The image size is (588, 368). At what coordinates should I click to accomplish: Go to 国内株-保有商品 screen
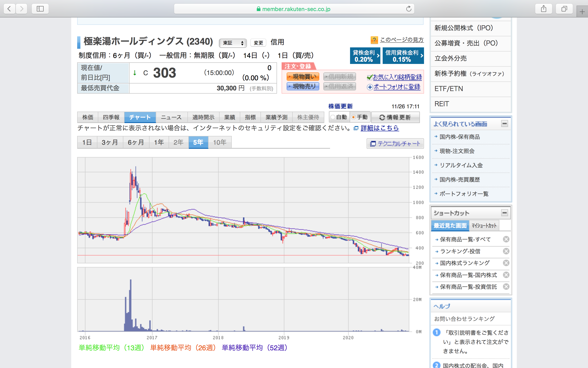(x=460, y=137)
